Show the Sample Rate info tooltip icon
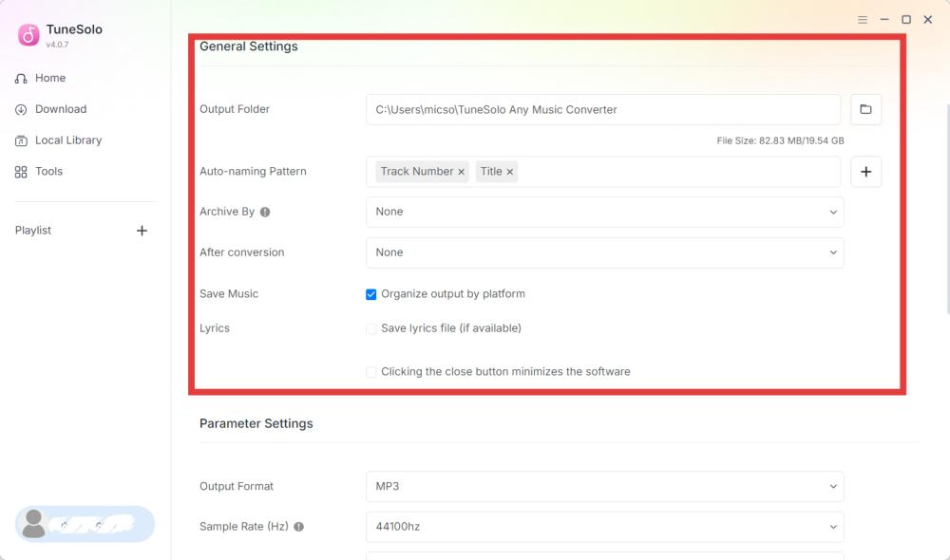Image resolution: width=950 pixels, height=560 pixels. click(298, 527)
